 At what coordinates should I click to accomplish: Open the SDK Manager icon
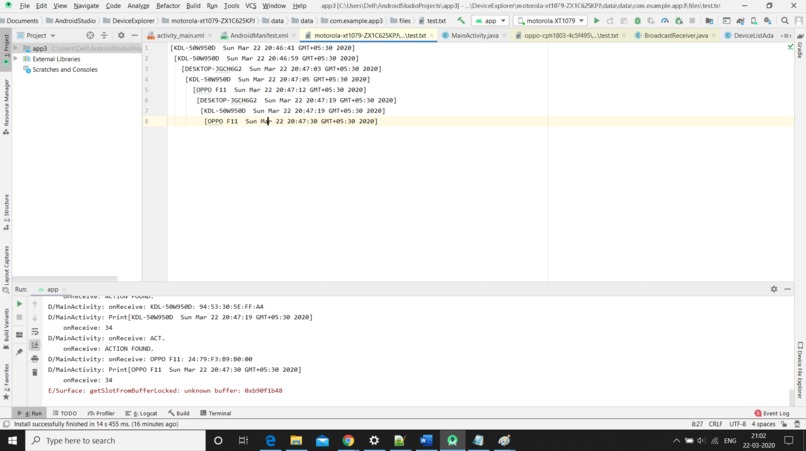click(x=767, y=21)
